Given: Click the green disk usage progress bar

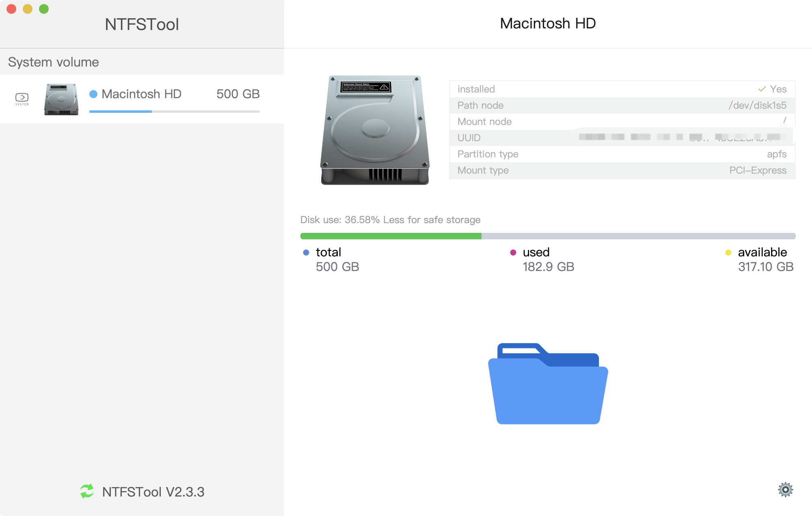Looking at the screenshot, I should (391, 236).
